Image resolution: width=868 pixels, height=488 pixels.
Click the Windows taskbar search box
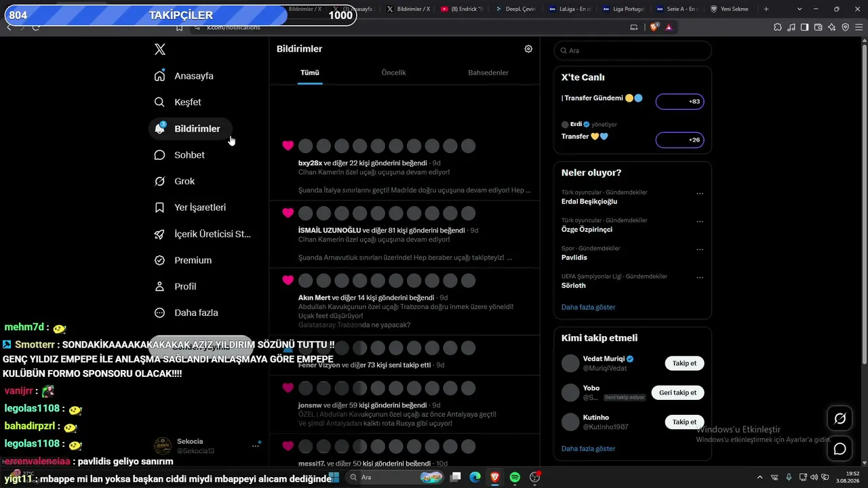(395, 478)
